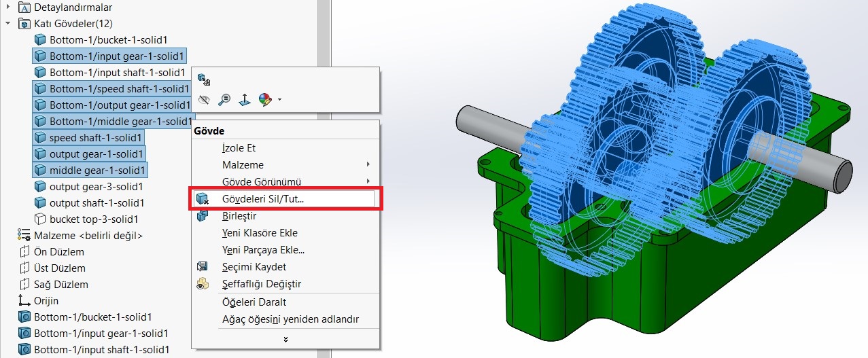
Task: Select Bottom-1/middle gear-1-solid1 body
Action: pos(122,121)
